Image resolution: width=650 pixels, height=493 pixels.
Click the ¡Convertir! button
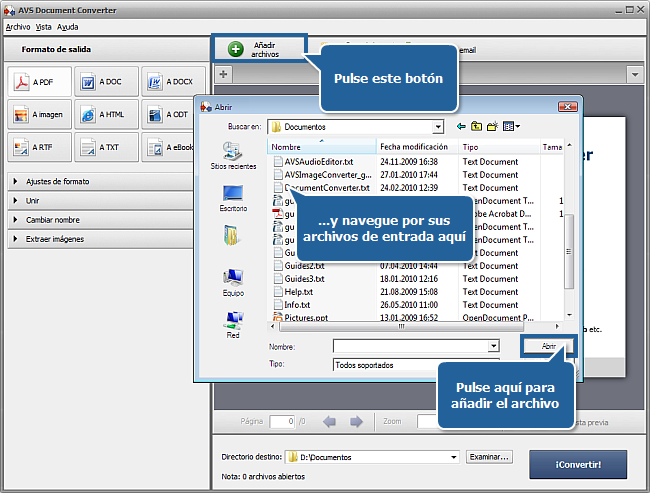(x=578, y=465)
